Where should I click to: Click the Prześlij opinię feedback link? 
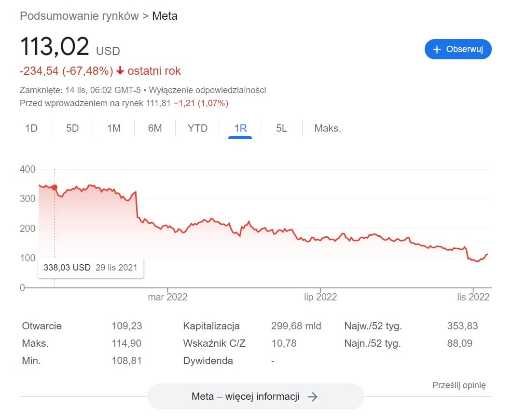coord(458,385)
